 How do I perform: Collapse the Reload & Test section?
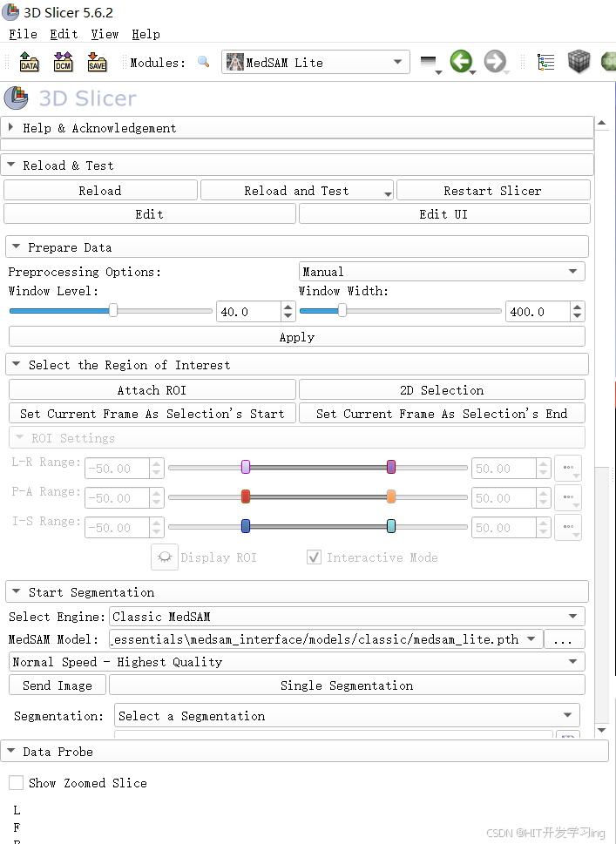pos(297,165)
